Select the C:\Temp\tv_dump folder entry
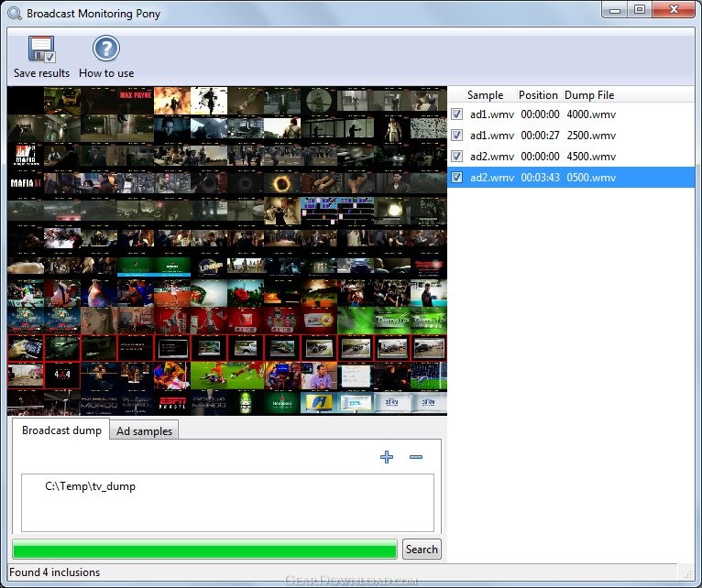The width and height of the screenshot is (702, 588). pyautogui.click(x=90, y=486)
